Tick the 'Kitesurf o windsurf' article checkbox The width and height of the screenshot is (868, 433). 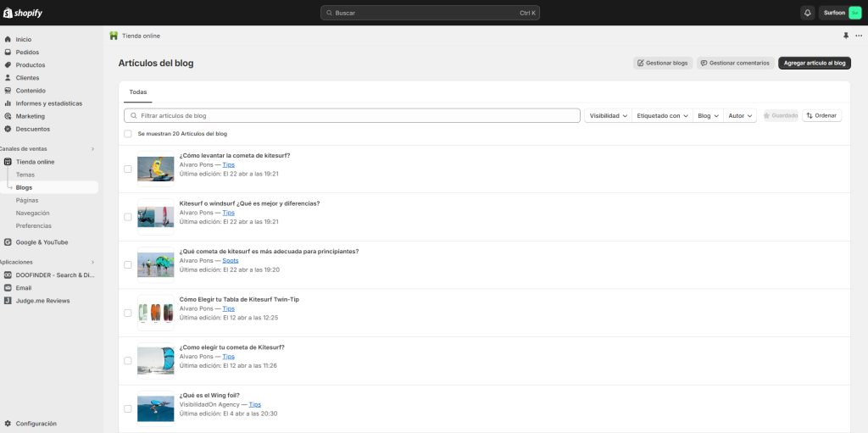coord(128,217)
